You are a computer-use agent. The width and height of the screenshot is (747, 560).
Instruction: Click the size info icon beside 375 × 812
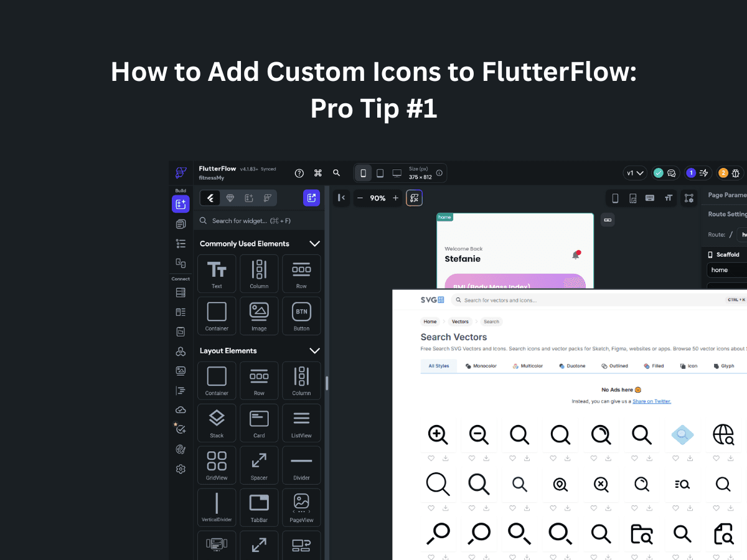pyautogui.click(x=439, y=173)
